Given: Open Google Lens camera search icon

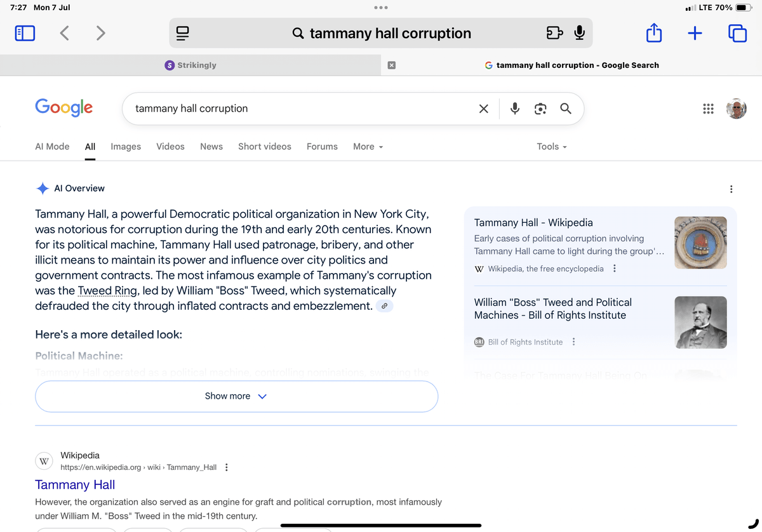Looking at the screenshot, I should (540, 109).
